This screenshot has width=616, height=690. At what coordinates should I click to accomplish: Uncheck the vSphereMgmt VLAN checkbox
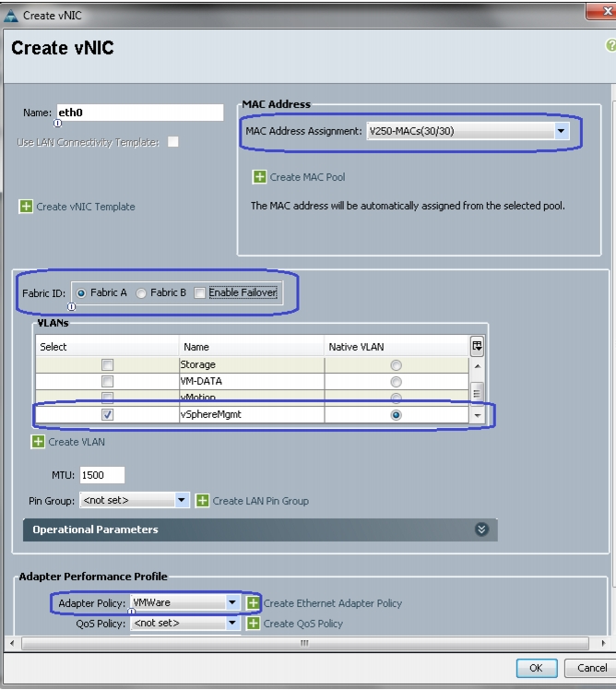[107, 414]
